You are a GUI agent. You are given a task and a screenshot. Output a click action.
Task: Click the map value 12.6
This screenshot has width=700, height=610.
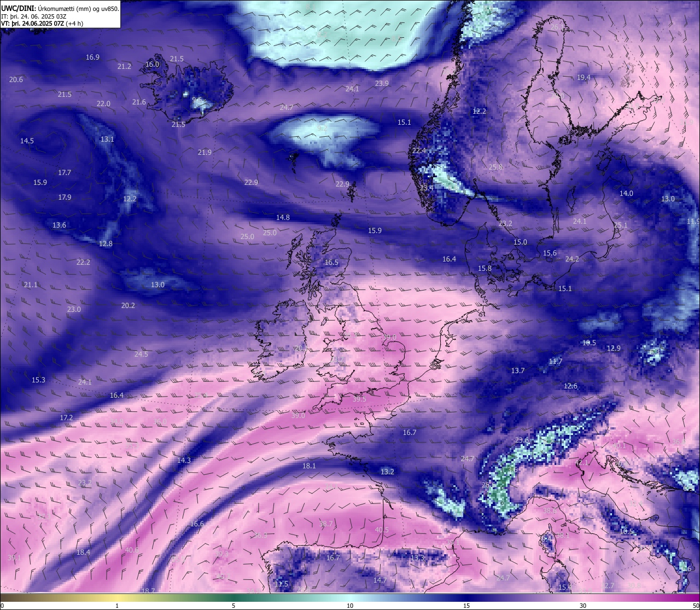point(570,386)
